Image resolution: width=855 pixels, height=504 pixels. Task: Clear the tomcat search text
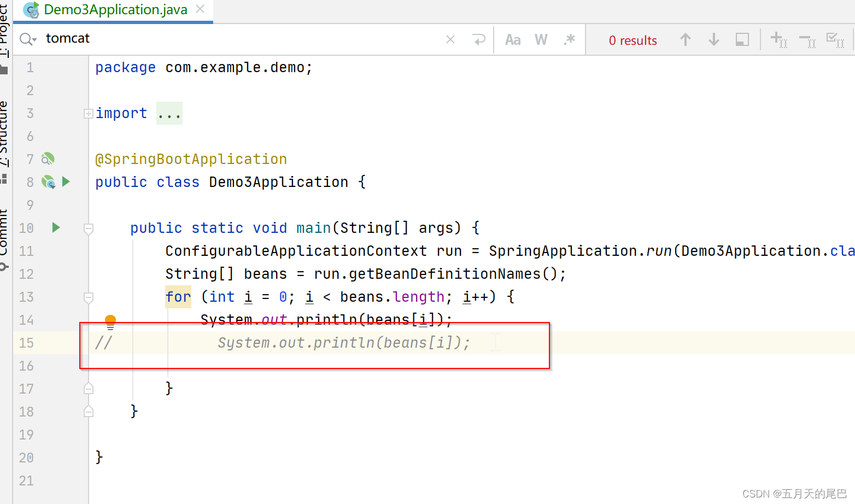click(x=450, y=40)
